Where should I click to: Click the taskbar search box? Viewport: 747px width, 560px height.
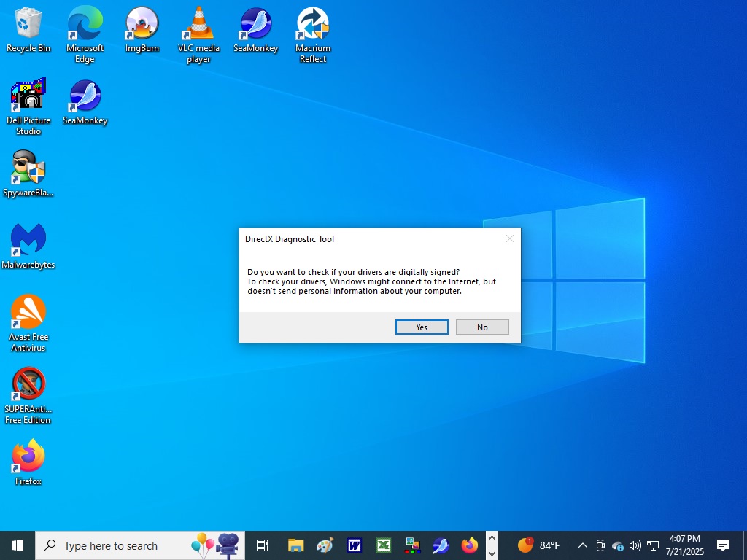[140, 545]
